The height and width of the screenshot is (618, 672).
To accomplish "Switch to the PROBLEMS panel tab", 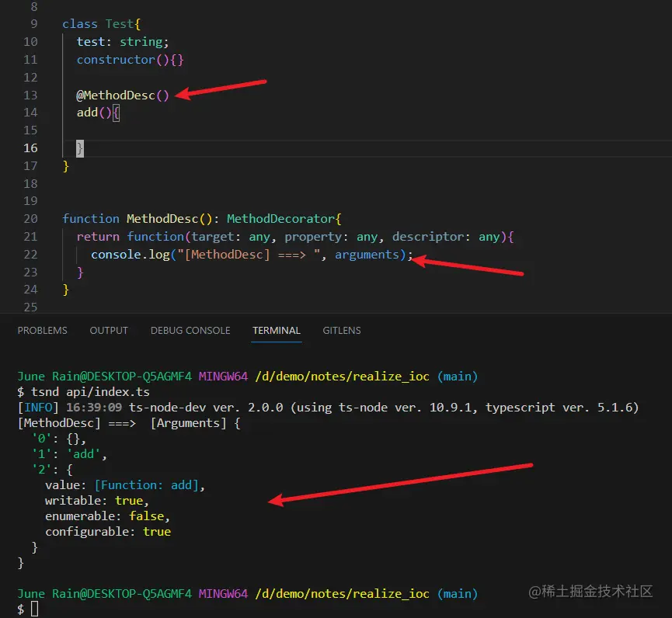I will click(43, 330).
